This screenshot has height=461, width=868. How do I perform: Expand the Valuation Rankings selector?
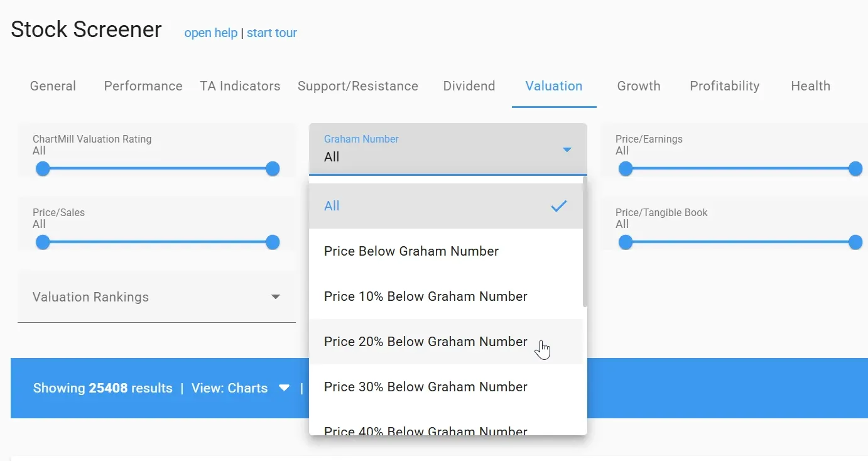click(157, 296)
